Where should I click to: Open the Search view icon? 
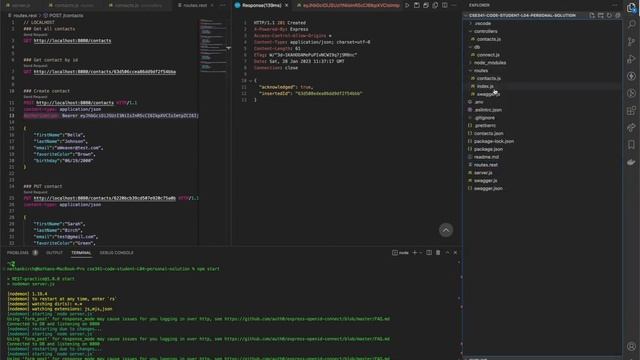(x=631, y=24)
